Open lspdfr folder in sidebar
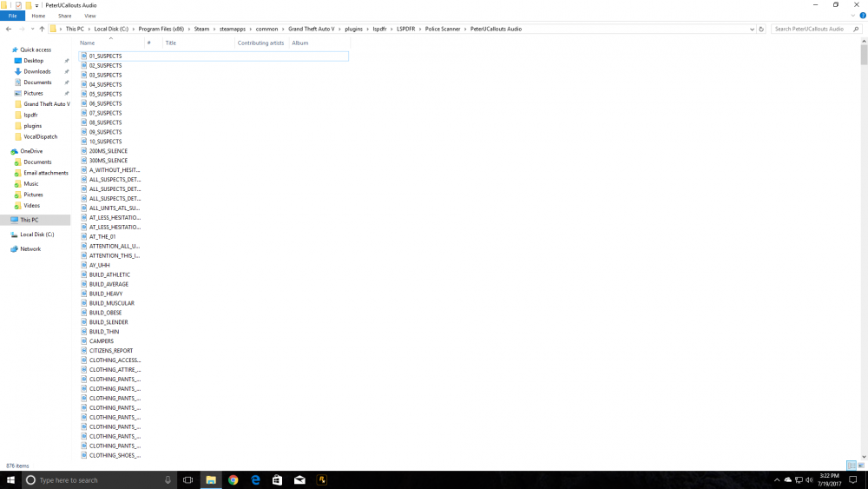The width and height of the screenshot is (868, 489). pos(30,116)
